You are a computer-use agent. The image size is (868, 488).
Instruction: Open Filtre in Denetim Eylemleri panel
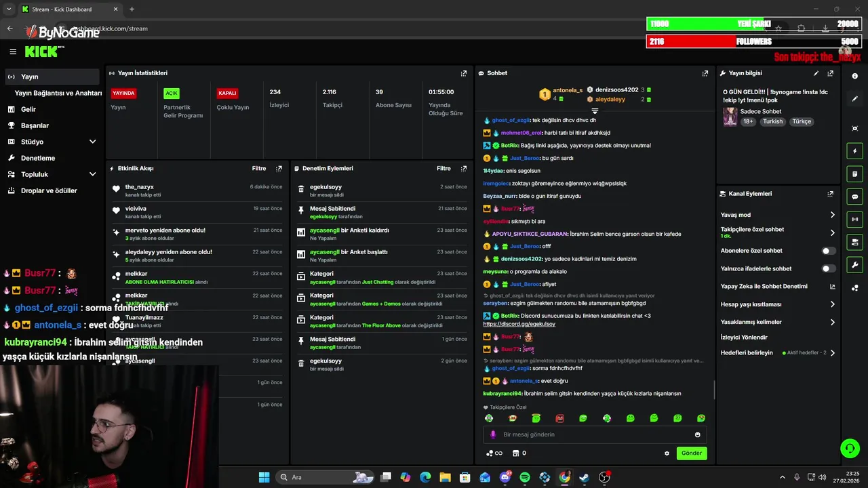click(x=443, y=168)
